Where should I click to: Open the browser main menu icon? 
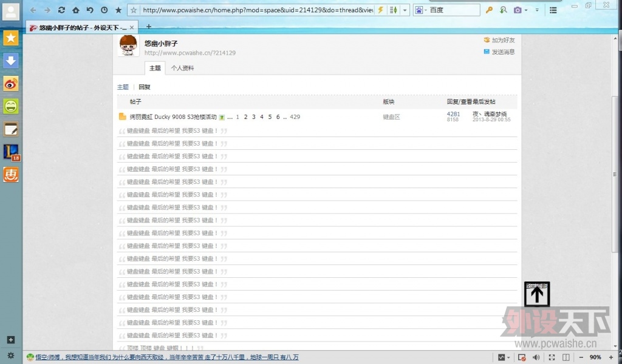point(553,10)
